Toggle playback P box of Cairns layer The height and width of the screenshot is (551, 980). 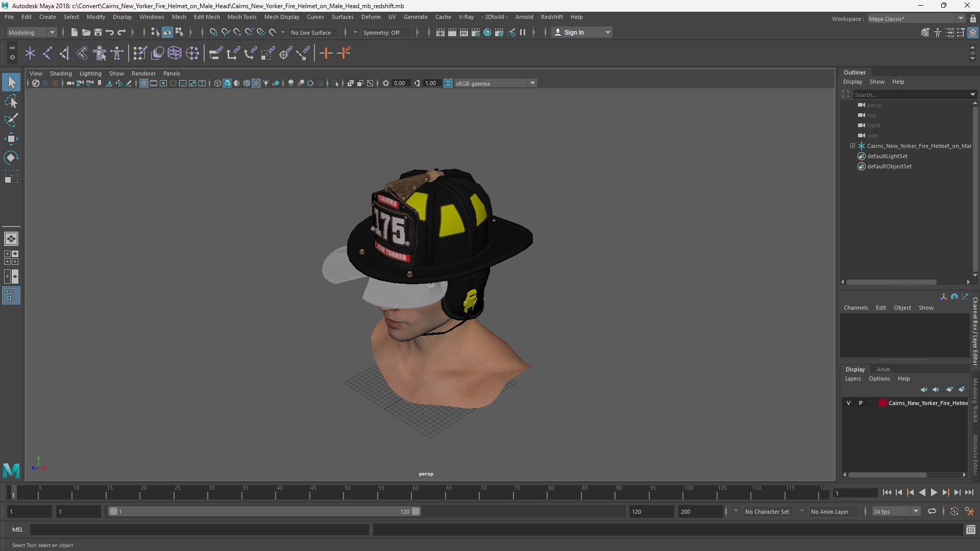click(x=861, y=403)
